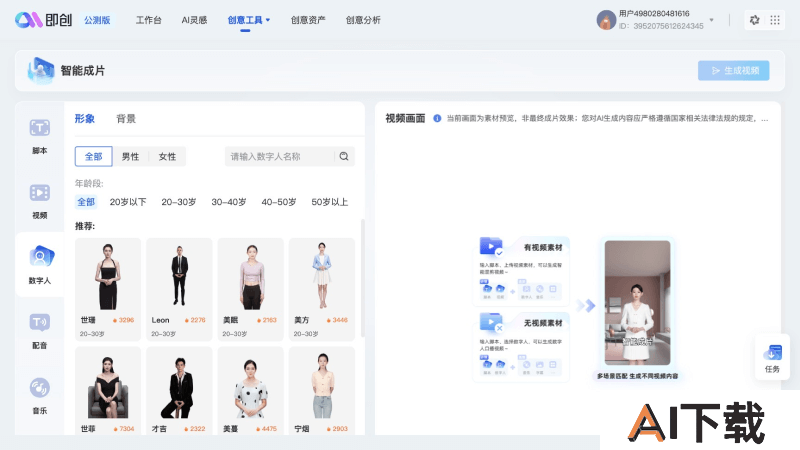The height and width of the screenshot is (450, 800).
Task: Switch to the 背景 tab
Action: click(126, 119)
